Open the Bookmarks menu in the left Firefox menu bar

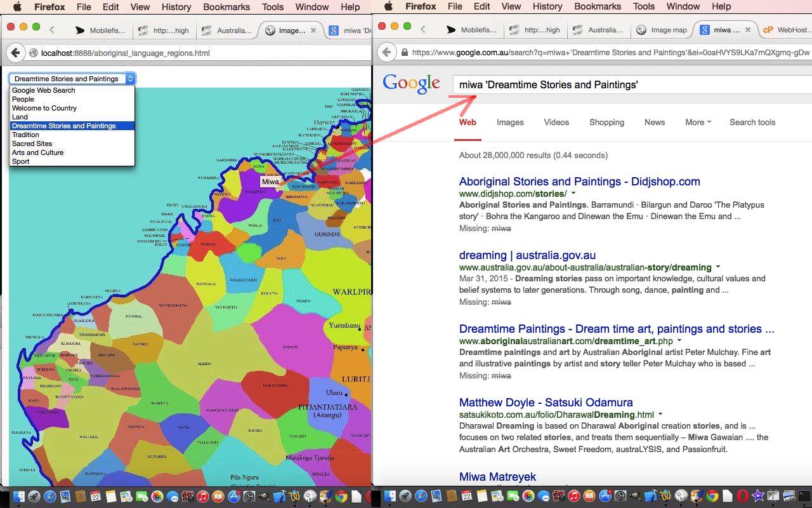[x=226, y=7]
